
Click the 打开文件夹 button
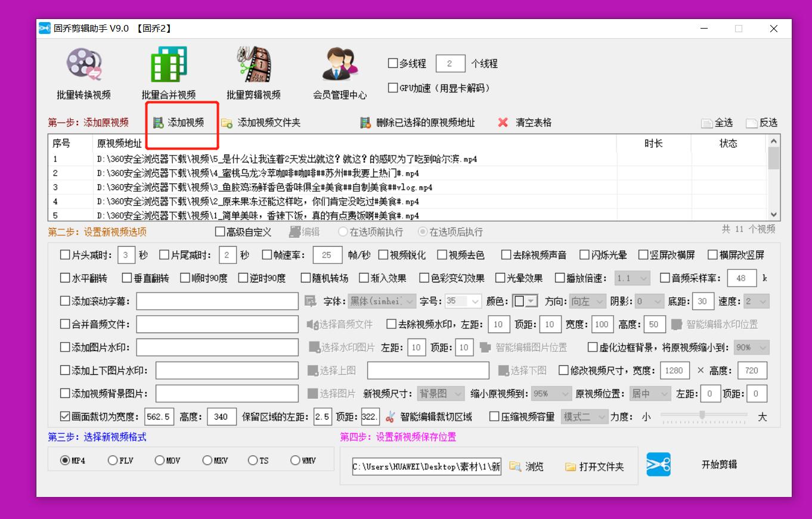pos(595,467)
